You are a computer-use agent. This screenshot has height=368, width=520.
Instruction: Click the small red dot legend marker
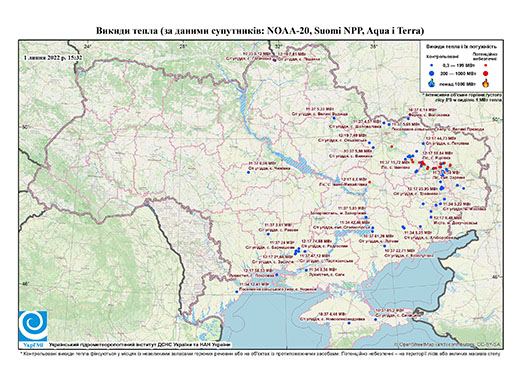click(x=486, y=65)
